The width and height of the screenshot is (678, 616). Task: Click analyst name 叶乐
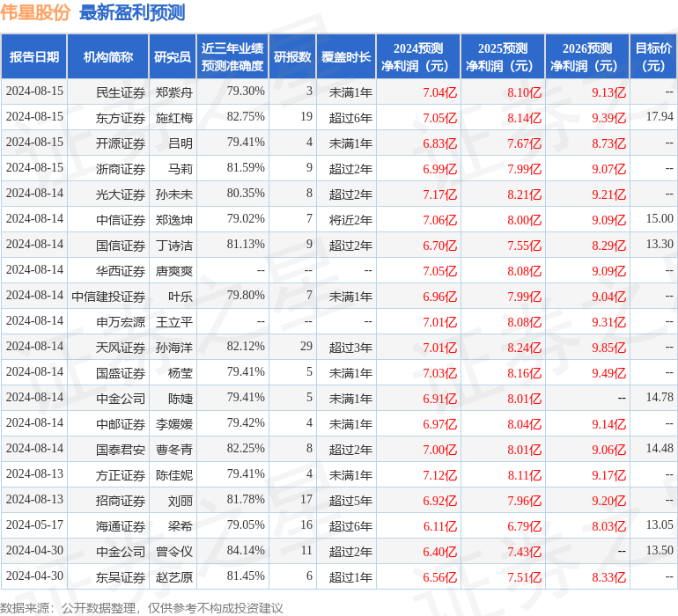[181, 296]
